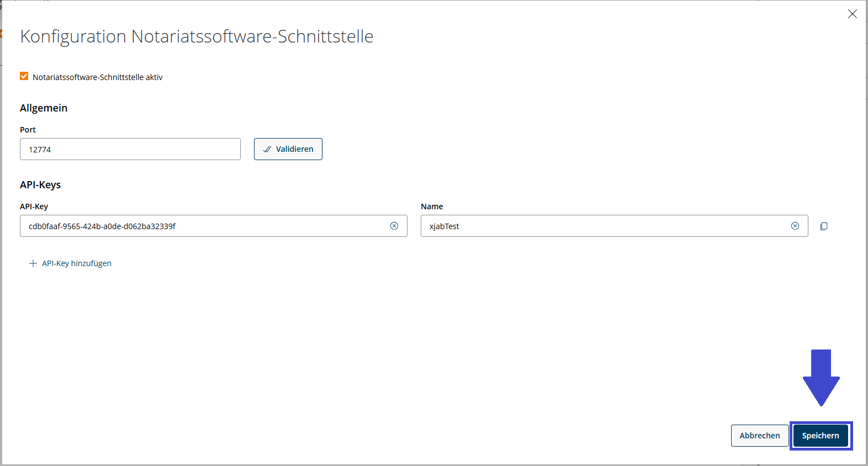This screenshot has width=868, height=466.
Task: Click the "Notariatssoftware-Schnittstelle aktiv" label text
Action: pos(97,77)
